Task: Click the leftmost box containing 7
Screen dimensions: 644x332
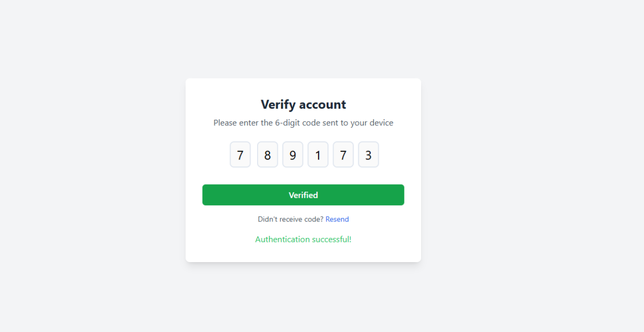Action: point(240,154)
